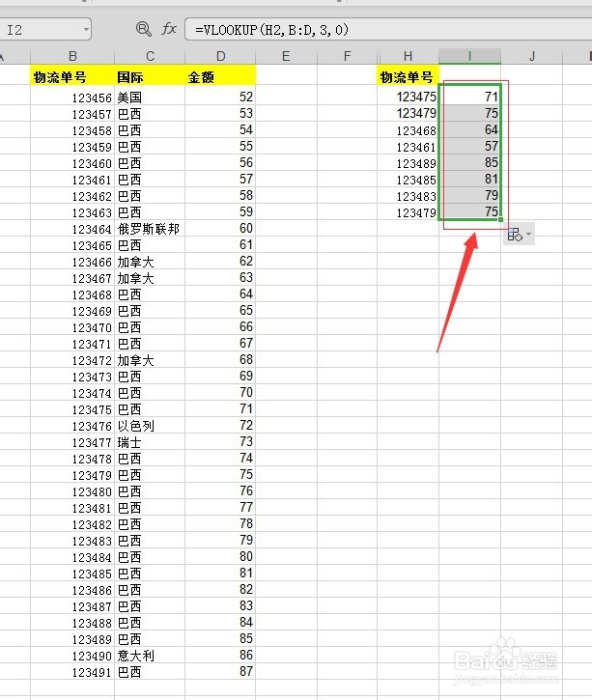Viewport: 592px width, 700px height.
Task: Select amount cell 86 in column D
Action: point(220,656)
